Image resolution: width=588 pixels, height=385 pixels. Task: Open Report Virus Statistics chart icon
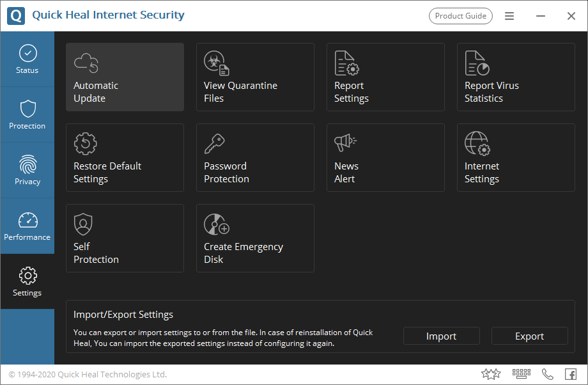pos(477,63)
